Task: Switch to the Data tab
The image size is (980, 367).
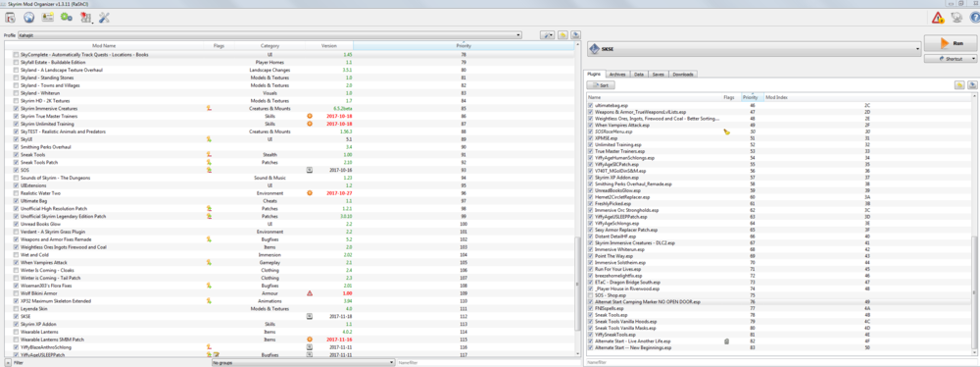Action: coord(639,74)
